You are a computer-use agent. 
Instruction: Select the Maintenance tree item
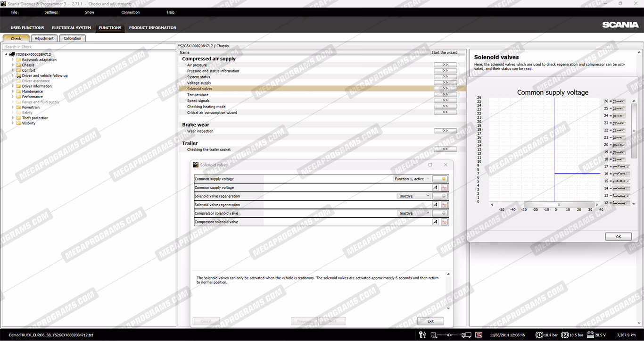tap(32, 91)
